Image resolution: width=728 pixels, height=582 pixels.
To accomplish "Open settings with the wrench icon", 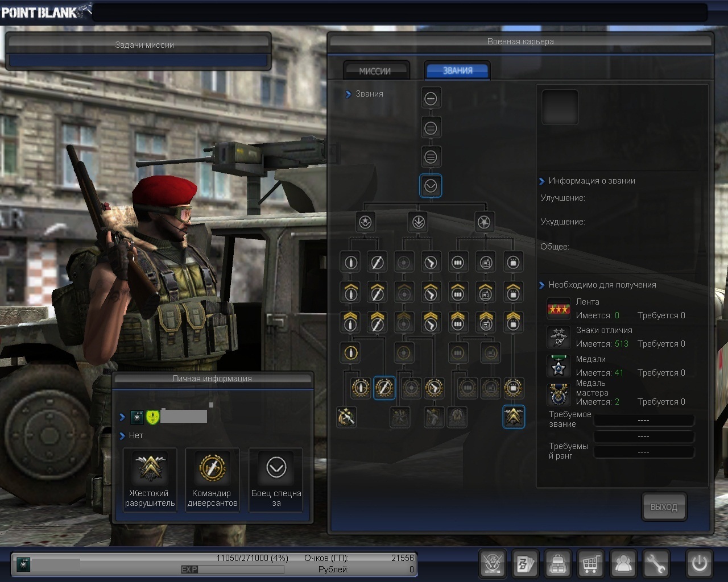I will (656, 564).
